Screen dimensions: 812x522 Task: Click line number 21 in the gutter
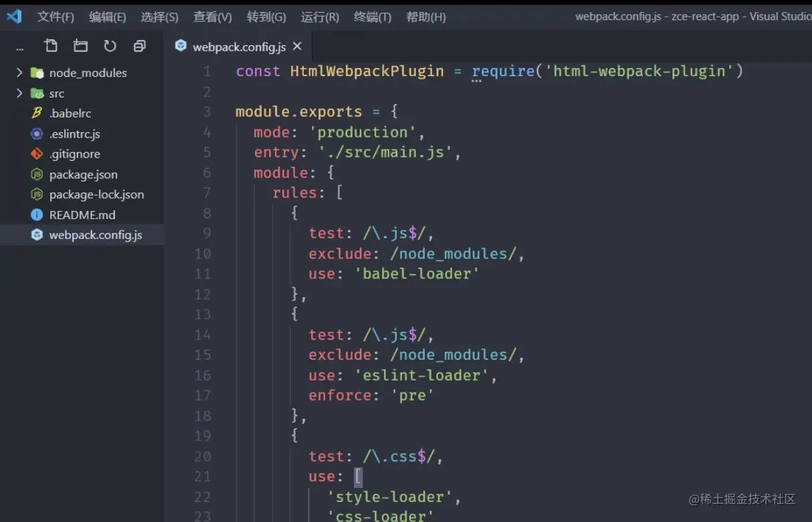pyautogui.click(x=203, y=477)
